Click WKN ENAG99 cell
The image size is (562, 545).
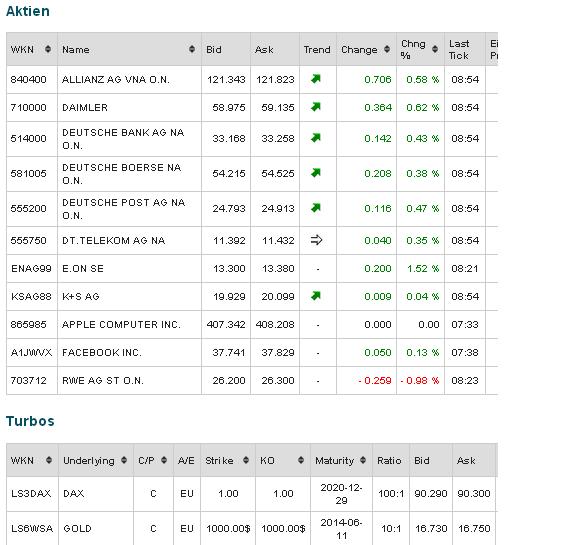(x=32, y=268)
